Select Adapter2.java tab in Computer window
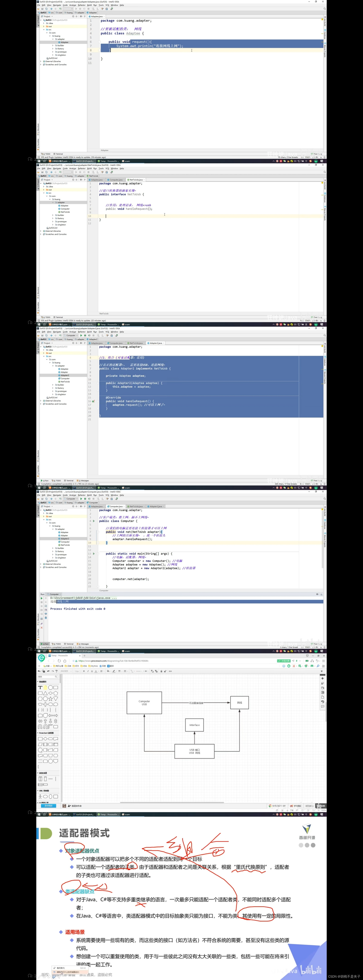Viewport: 363px width, 980px height. click(x=155, y=506)
